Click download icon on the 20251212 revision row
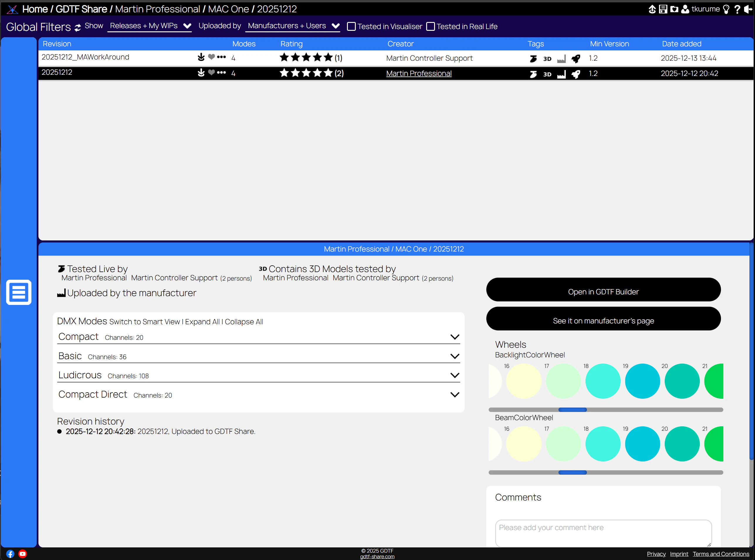Viewport: 755px width, 560px height. [201, 72]
